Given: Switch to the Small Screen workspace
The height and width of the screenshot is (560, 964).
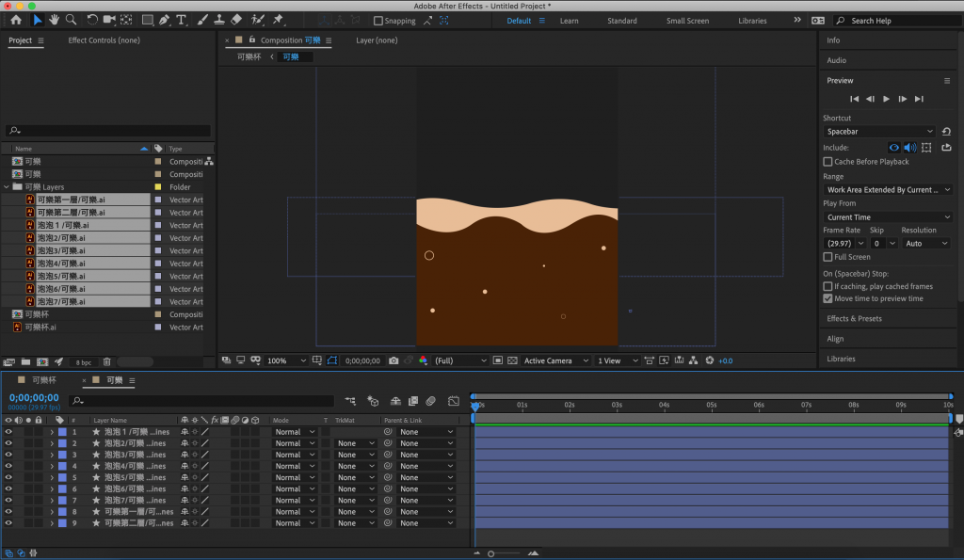Looking at the screenshot, I should point(687,21).
